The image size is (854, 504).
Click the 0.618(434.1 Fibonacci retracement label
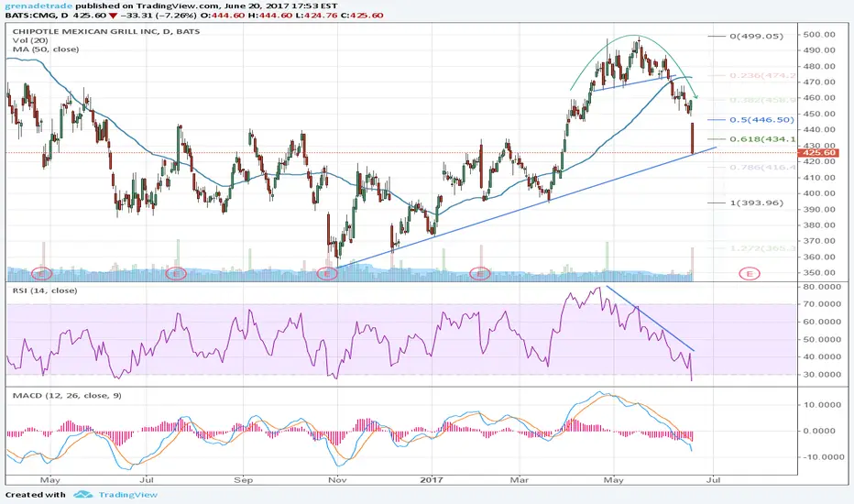pyautogui.click(x=762, y=139)
